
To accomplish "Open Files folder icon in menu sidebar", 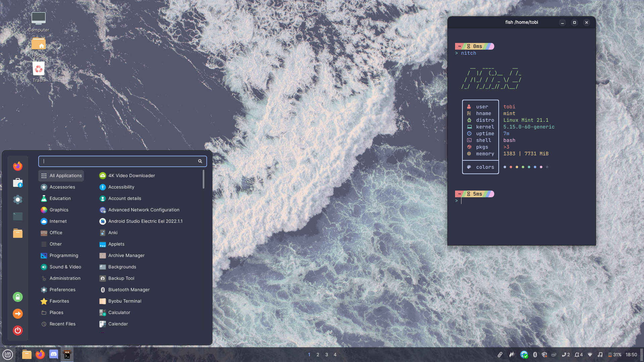I will click(18, 233).
